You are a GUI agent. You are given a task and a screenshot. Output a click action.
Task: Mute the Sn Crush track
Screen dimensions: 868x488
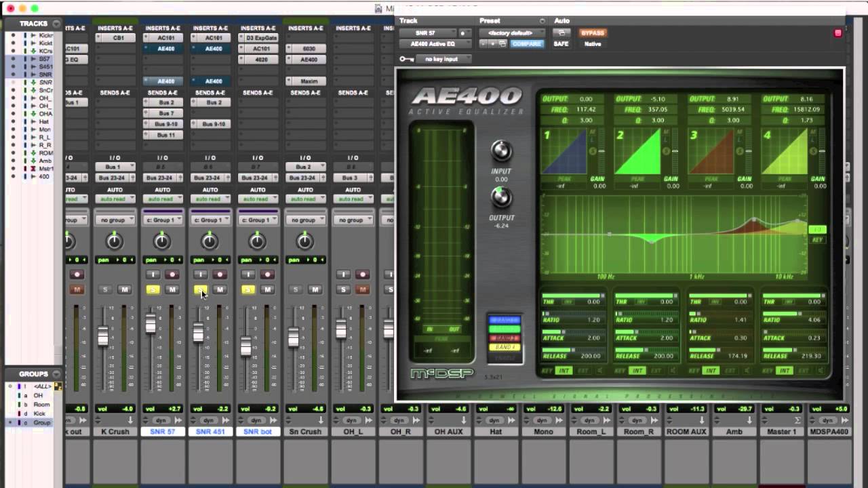point(314,289)
